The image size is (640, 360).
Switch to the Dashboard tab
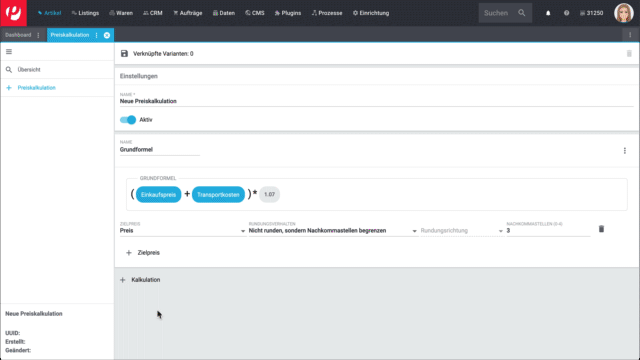(x=18, y=35)
